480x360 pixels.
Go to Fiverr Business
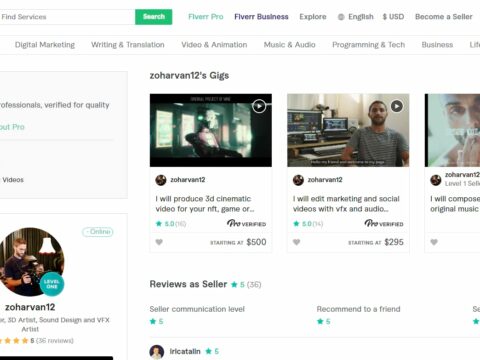point(261,17)
